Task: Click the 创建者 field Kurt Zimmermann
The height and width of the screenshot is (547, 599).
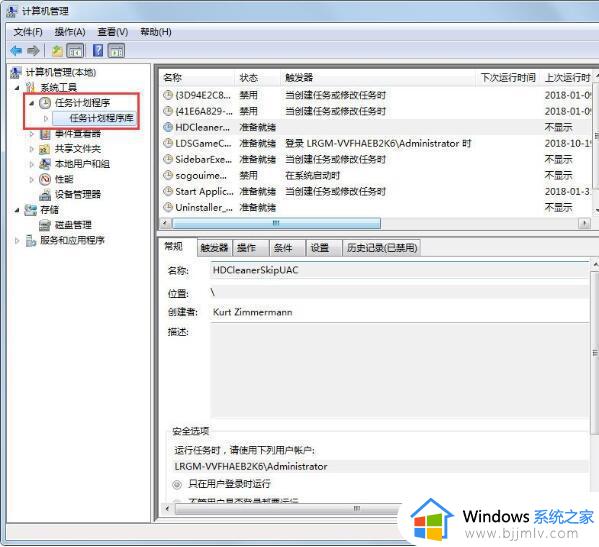Action: pyautogui.click(x=399, y=312)
